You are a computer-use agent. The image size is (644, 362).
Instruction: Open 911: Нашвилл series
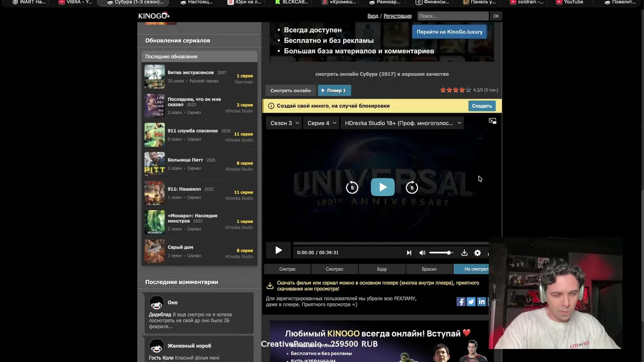(184, 189)
